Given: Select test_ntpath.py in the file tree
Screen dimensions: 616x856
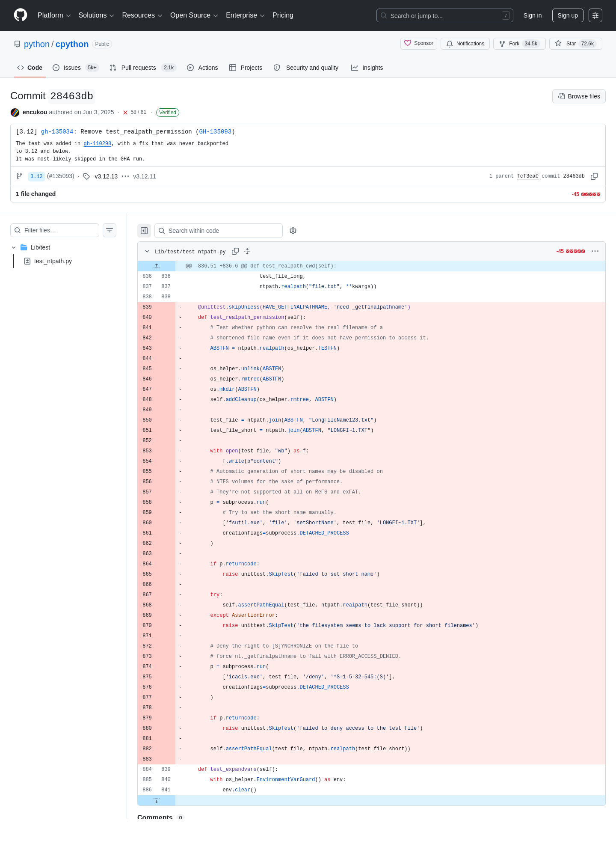Looking at the screenshot, I should click(53, 261).
